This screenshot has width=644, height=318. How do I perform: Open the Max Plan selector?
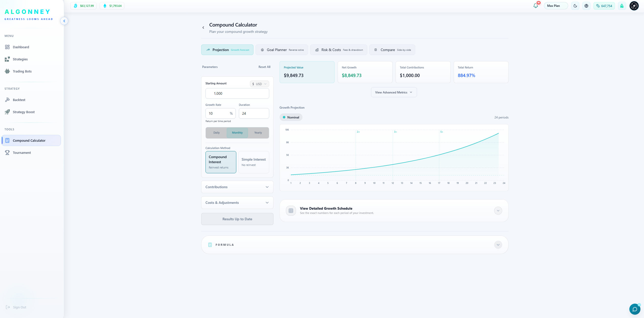[x=556, y=6]
